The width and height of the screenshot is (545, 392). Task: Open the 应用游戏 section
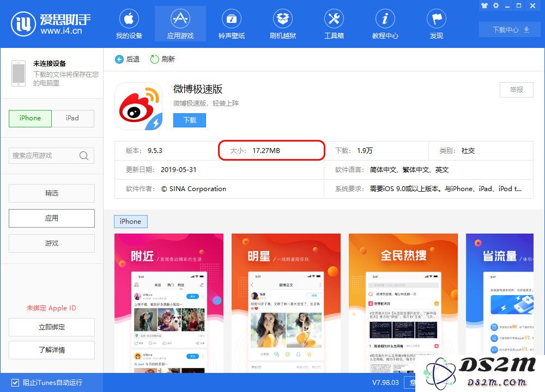pyautogui.click(x=180, y=24)
